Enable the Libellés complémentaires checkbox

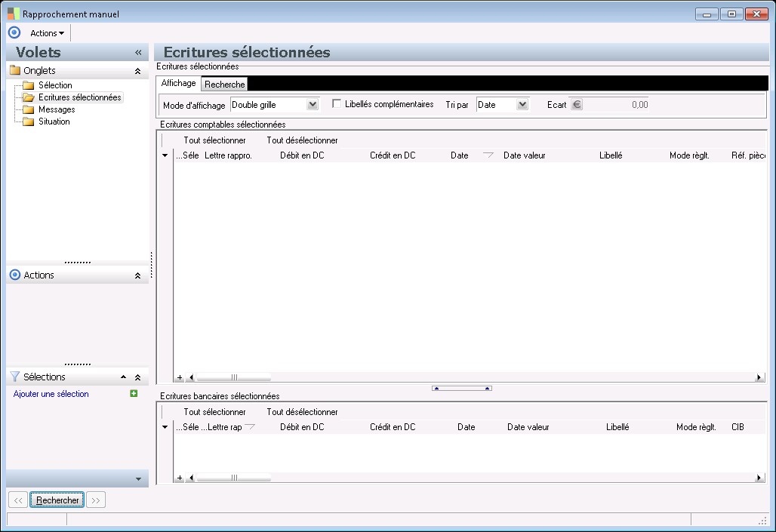(337, 103)
